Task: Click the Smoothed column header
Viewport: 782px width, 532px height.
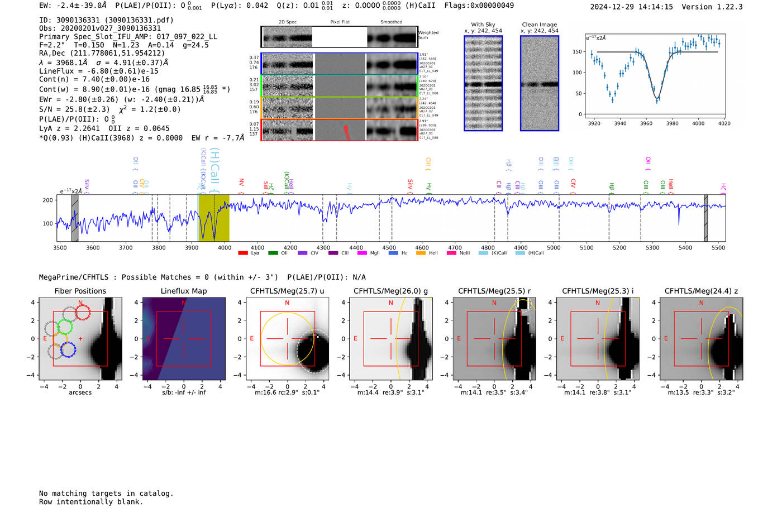Action: [392, 22]
